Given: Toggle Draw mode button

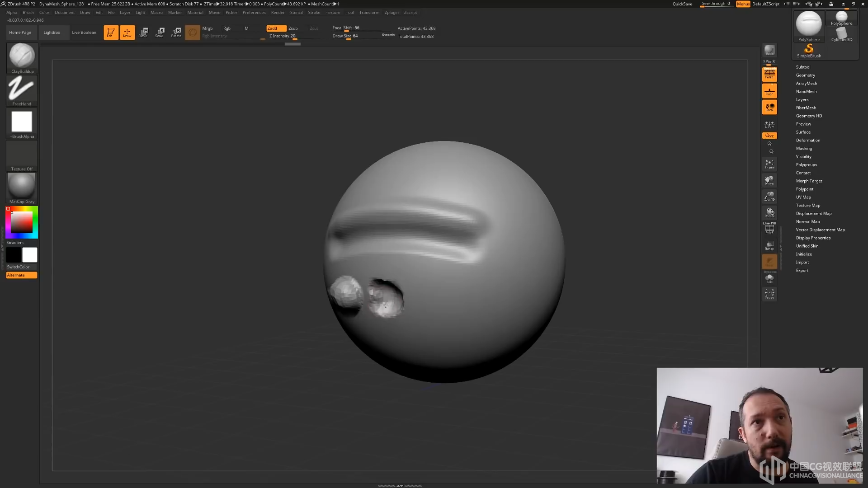Looking at the screenshot, I should [x=127, y=32].
